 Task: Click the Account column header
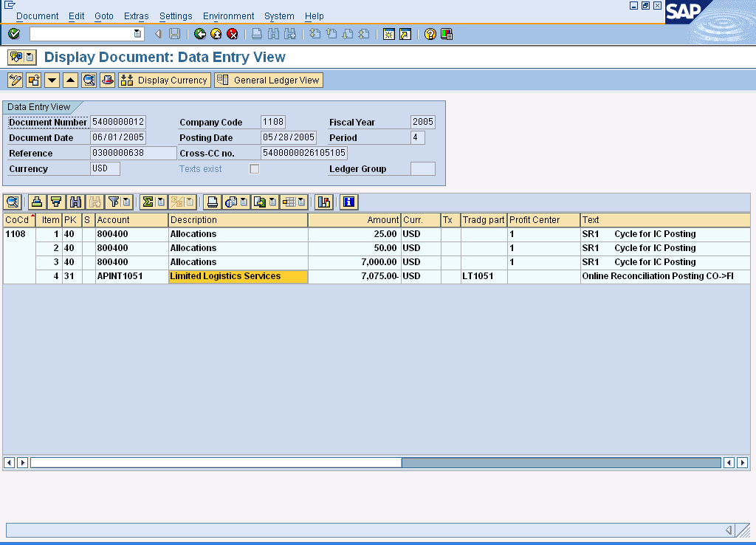tap(131, 220)
